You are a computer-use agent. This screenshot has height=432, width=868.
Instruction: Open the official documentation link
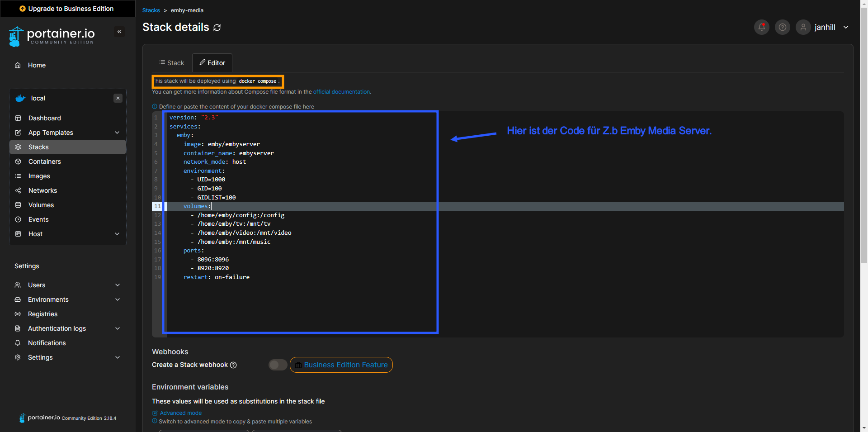[341, 92]
